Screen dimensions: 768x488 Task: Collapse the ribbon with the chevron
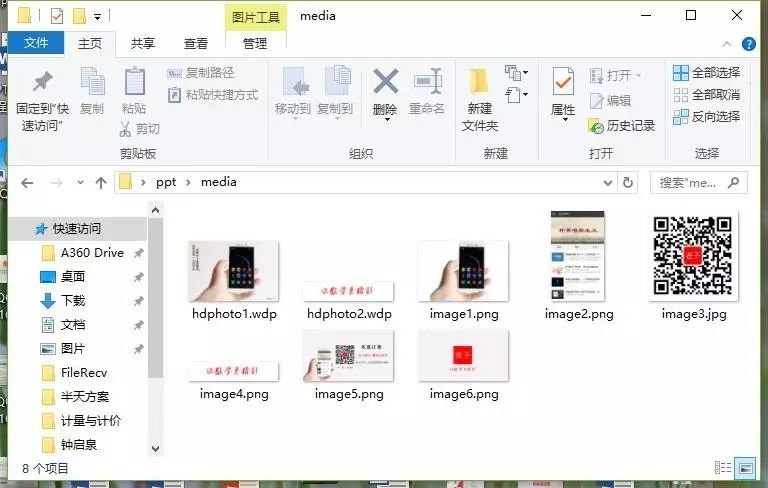click(x=729, y=44)
